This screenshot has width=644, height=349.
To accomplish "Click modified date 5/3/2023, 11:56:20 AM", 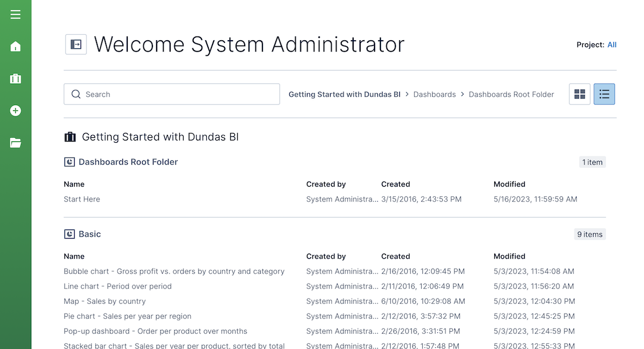I will click(534, 286).
